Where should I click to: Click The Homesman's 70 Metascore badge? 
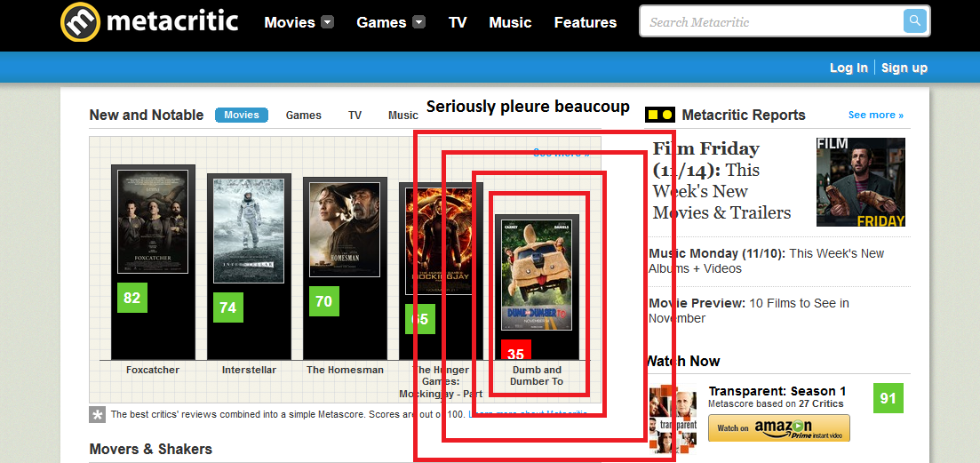click(323, 301)
